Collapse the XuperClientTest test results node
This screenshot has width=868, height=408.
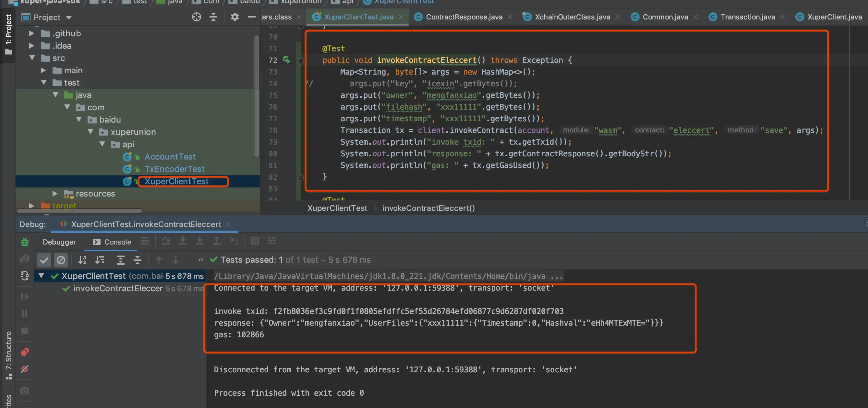click(41, 276)
